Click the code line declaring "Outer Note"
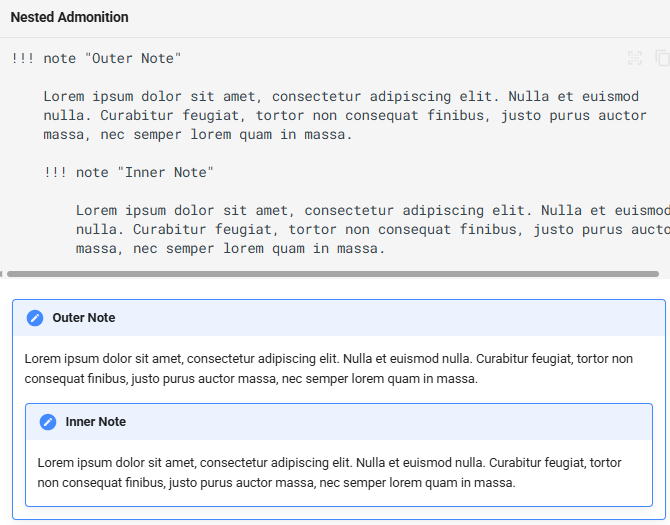 click(x=96, y=59)
